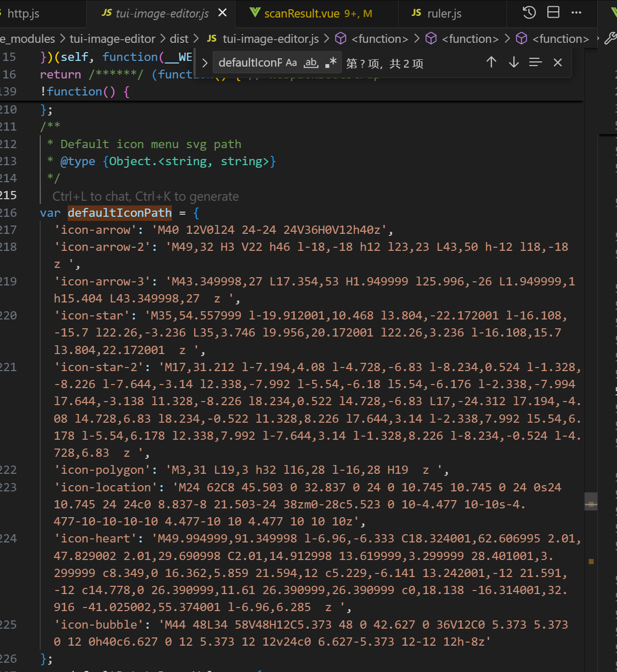Screen dimensions: 617x672
Task: Click the 'icon-polygon' key
Action: (102, 470)
